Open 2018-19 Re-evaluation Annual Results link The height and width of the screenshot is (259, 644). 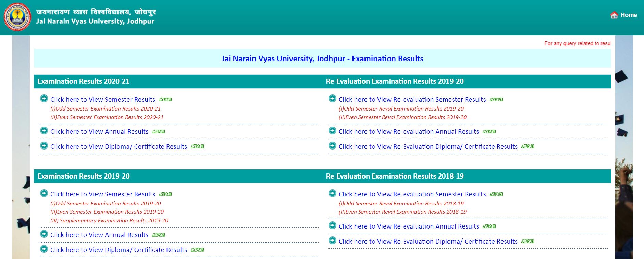point(409,226)
